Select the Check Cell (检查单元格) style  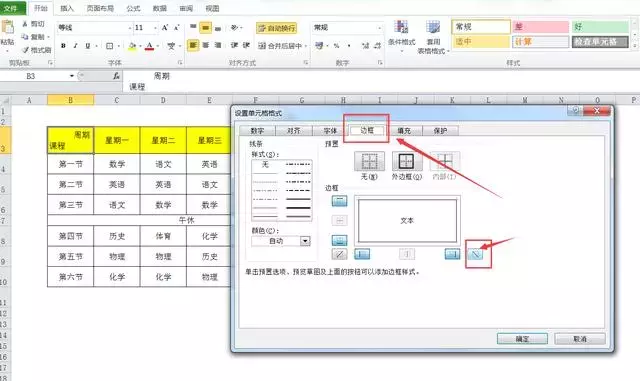(x=600, y=42)
